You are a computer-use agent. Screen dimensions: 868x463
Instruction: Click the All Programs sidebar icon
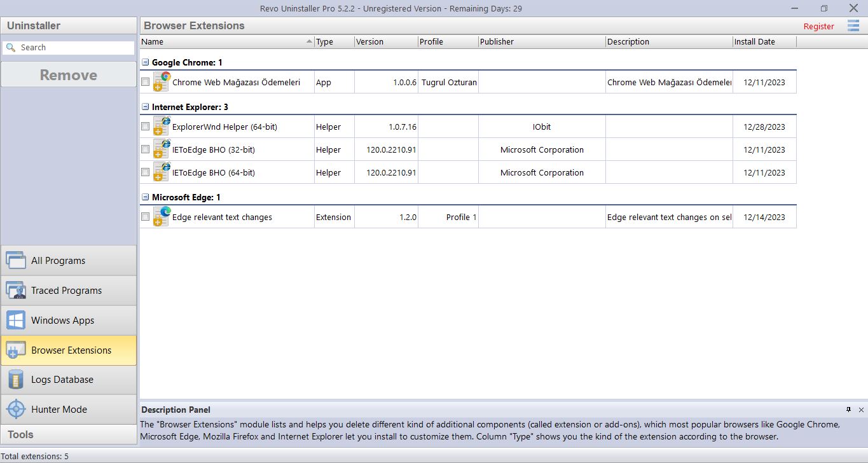(x=16, y=260)
